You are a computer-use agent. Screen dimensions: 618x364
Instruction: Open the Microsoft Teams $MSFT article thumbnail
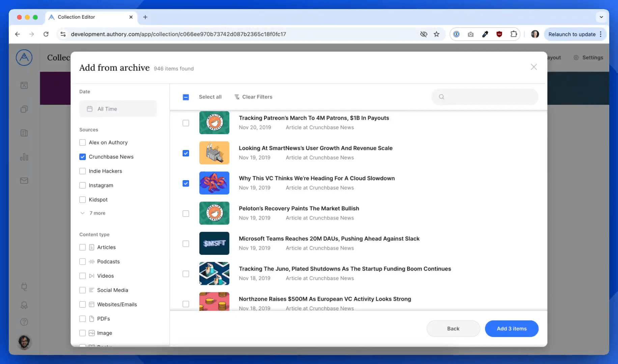pyautogui.click(x=214, y=243)
